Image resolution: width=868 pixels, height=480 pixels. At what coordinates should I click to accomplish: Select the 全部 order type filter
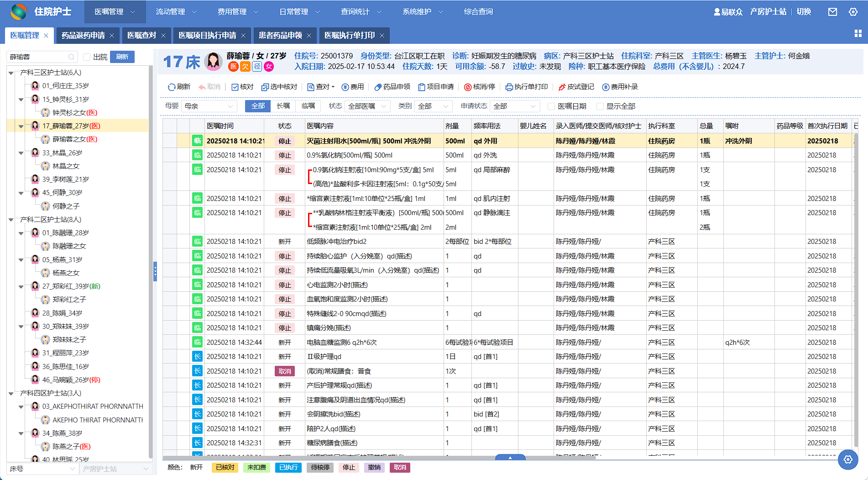pos(258,106)
